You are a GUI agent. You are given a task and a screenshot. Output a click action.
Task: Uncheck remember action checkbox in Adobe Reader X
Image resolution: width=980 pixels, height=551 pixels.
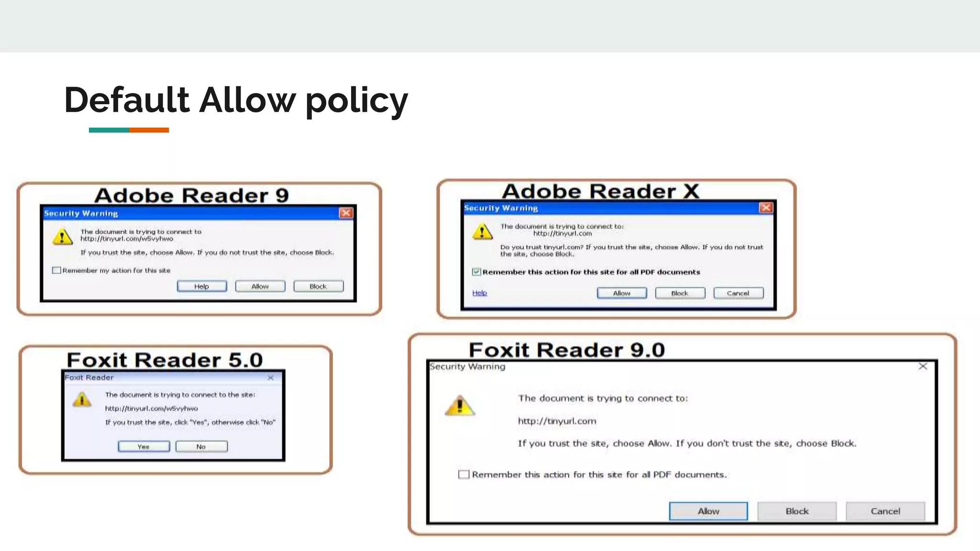click(477, 272)
